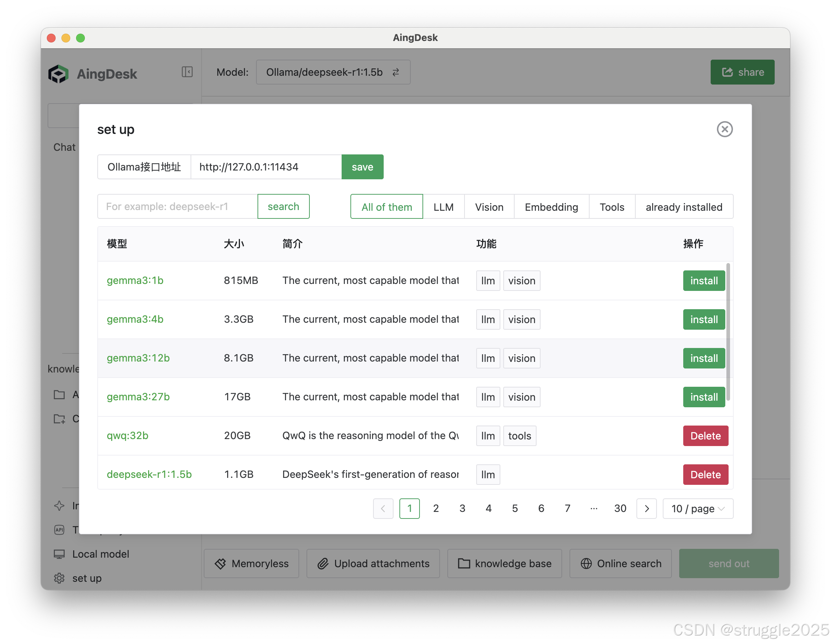The height and width of the screenshot is (644, 831).
Task: Open the 10 / page dropdown
Action: [697, 509]
